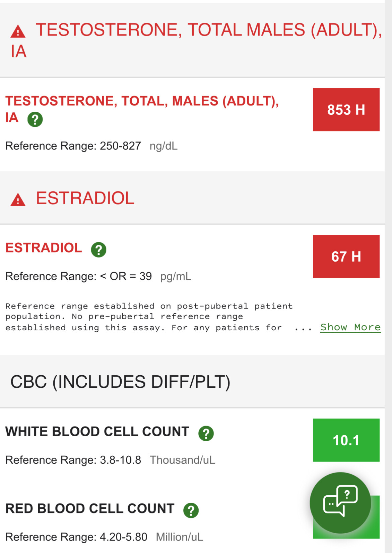Screen dimensions: 392x553
Task: Open the CBC (Includes Diff/PLT) section header
Action: [x=192, y=382]
